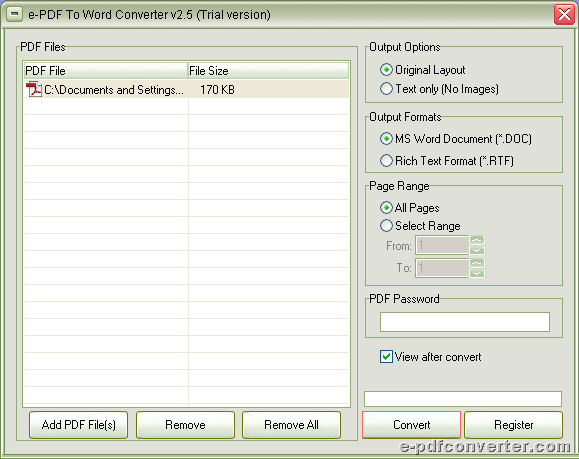
Task: Toggle the View after convert checkbox
Action: tap(386, 357)
